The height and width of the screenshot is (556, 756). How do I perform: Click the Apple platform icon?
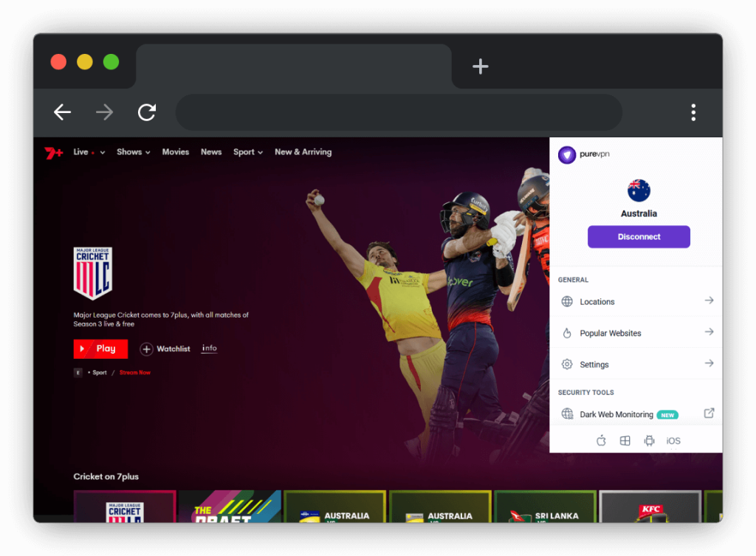pyautogui.click(x=601, y=441)
